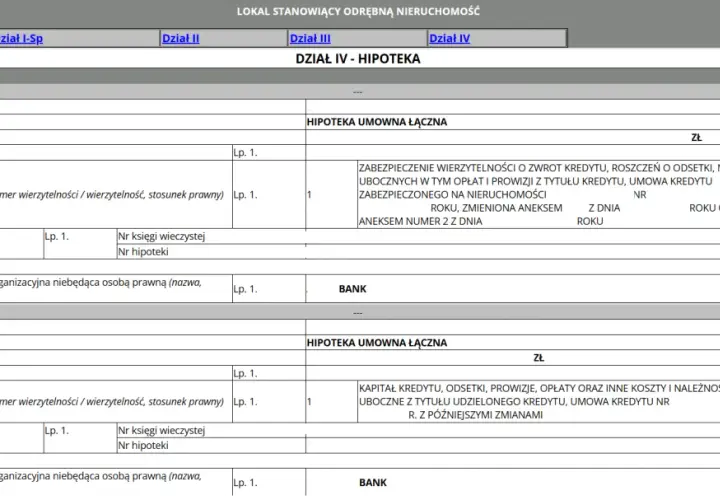Viewport: 720px width, 500px height.
Task: Select the second mortgage's Nr księgi wieczystej label
Action: click(x=161, y=431)
